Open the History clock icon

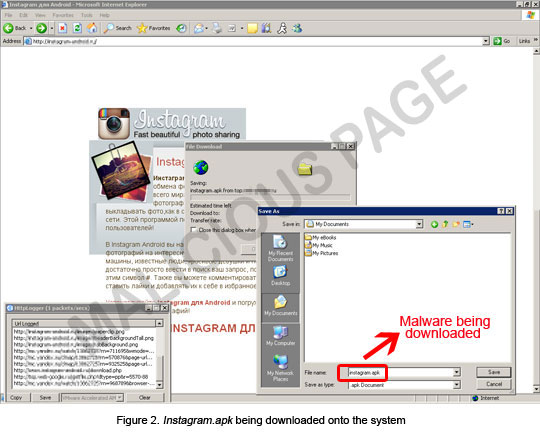(181, 28)
